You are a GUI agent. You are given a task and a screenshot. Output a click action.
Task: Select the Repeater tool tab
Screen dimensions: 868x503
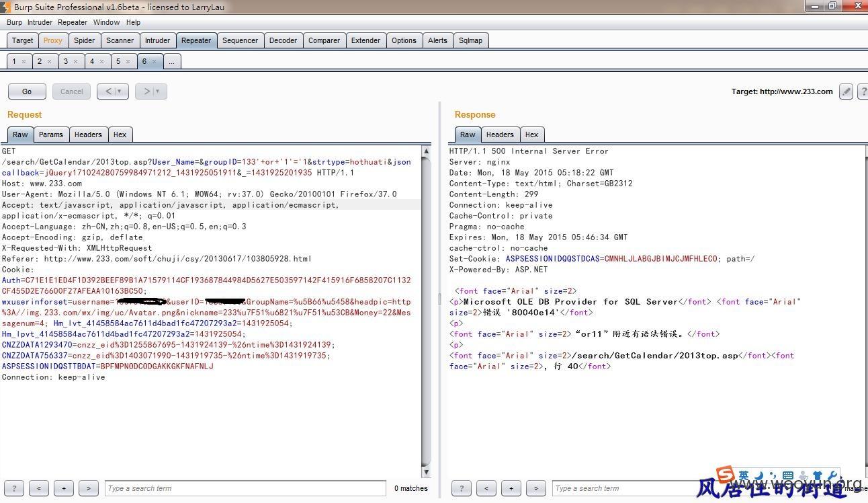click(x=196, y=40)
